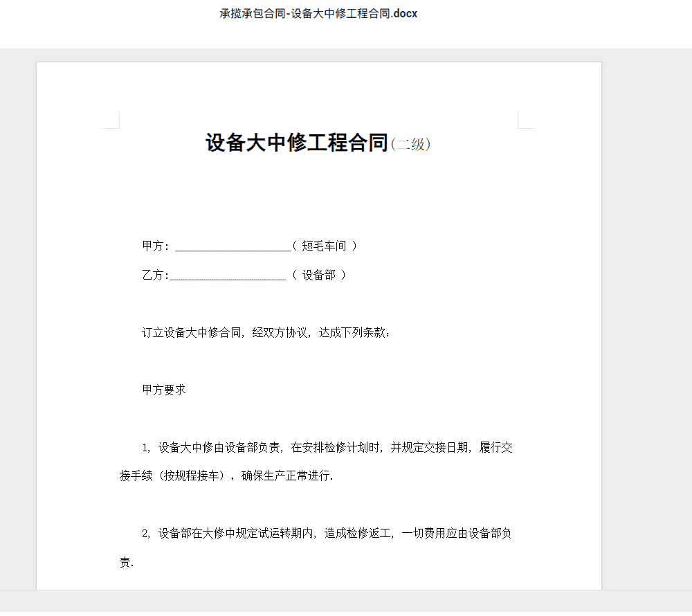Click the document heading 设备大中修工程合同
The image size is (692, 616).
[297, 143]
